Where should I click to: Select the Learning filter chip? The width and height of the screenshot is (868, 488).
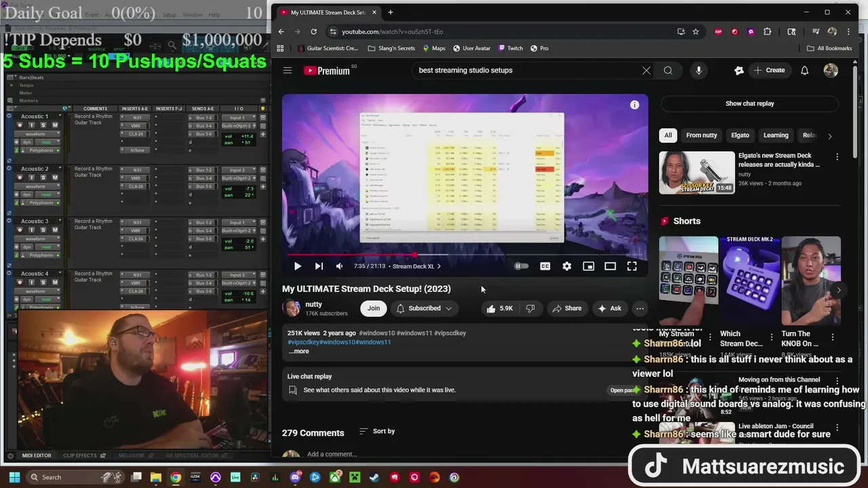[x=776, y=136]
